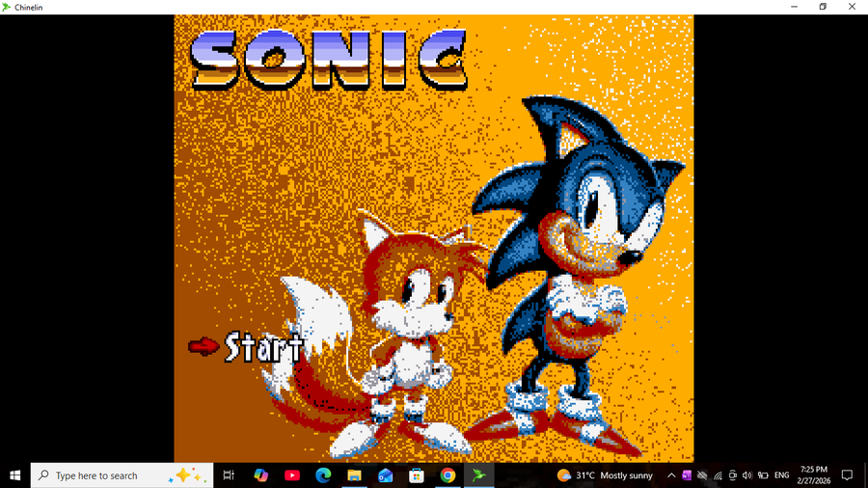Viewport: 868px width, 488px height.
Task: Focus the "Type here to search" box
Action: point(122,475)
